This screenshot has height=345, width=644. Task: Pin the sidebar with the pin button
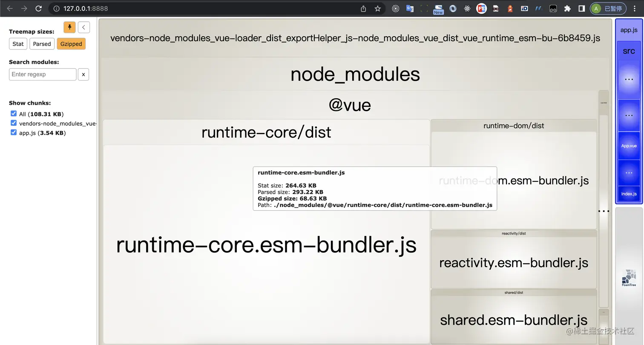[69, 27]
